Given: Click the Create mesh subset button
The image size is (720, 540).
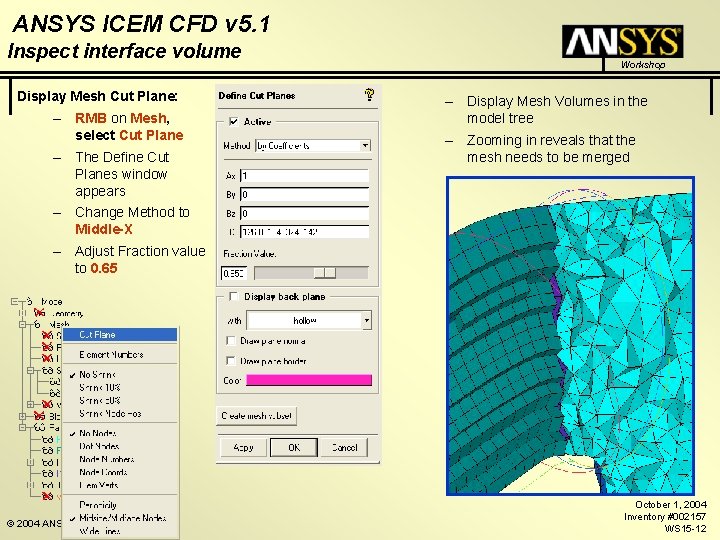Looking at the screenshot, I should point(256,416).
